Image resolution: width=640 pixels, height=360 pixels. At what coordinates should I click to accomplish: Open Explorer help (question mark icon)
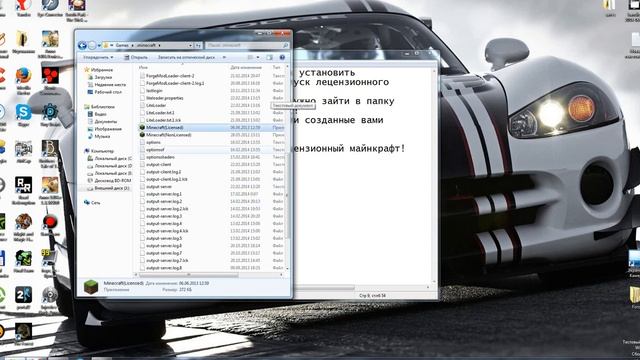coord(282,58)
